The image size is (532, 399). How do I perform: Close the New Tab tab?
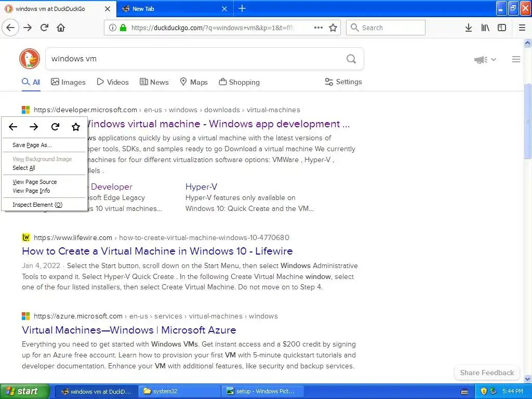point(224,9)
